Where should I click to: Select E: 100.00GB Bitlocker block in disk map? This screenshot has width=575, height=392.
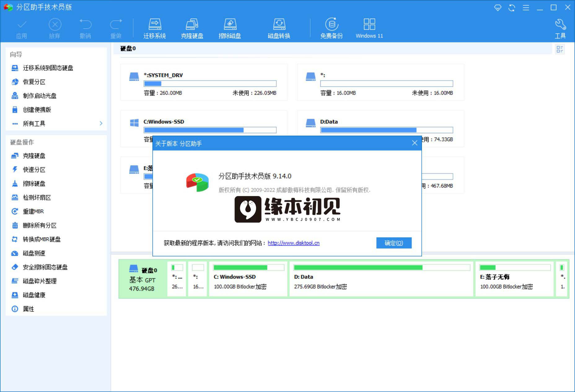[x=515, y=279]
